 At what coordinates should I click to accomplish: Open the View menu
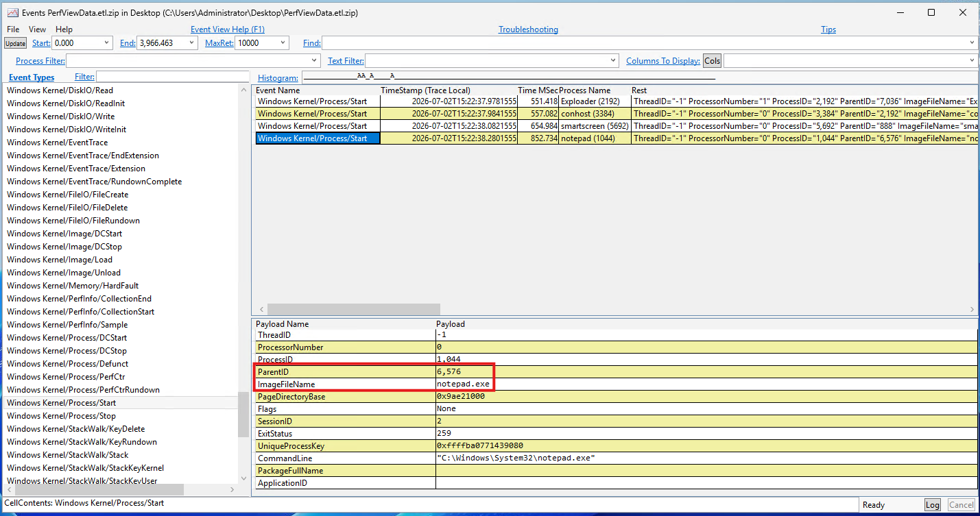38,29
